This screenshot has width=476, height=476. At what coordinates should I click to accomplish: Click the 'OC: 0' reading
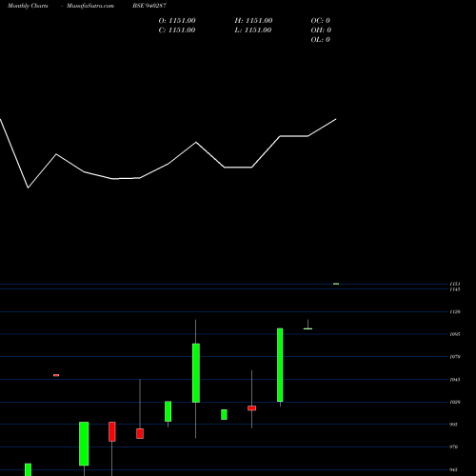click(321, 21)
